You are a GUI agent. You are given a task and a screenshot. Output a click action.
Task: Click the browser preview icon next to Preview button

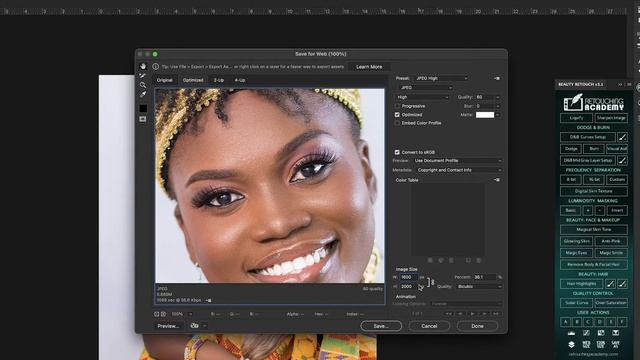(x=194, y=326)
